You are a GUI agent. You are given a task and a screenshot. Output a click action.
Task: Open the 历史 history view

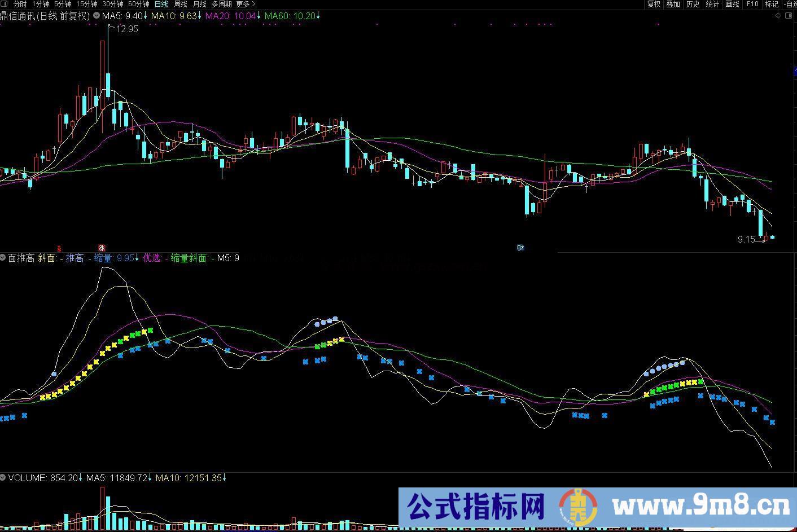[x=692, y=4]
